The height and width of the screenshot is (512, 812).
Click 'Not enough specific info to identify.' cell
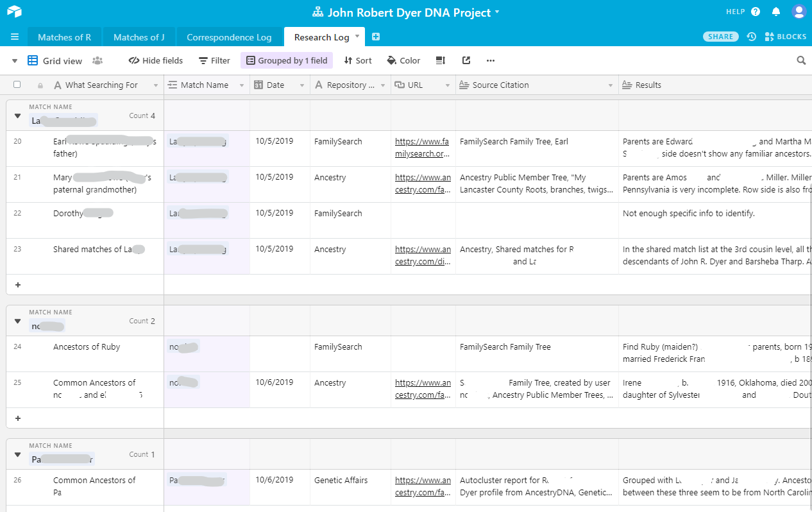tap(715, 221)
